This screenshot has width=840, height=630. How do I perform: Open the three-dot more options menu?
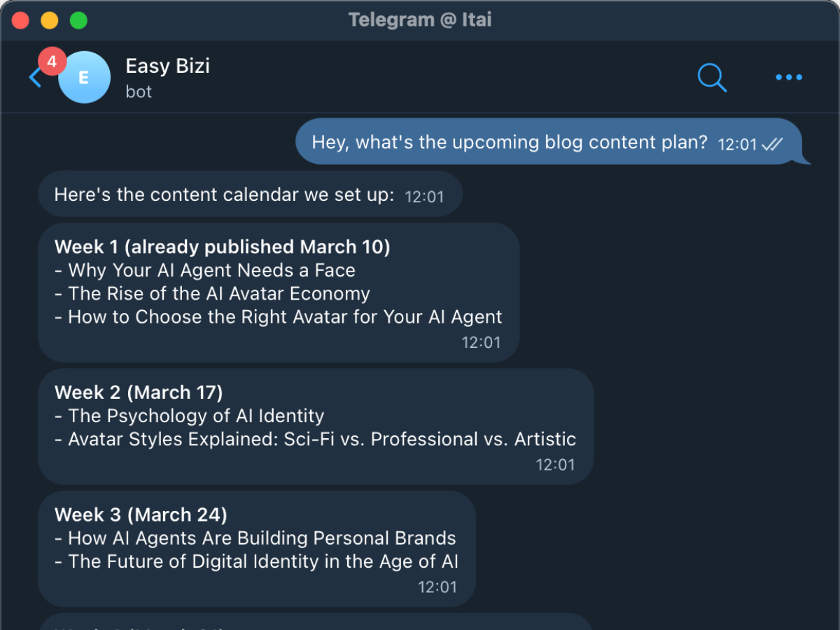(789, 77)
